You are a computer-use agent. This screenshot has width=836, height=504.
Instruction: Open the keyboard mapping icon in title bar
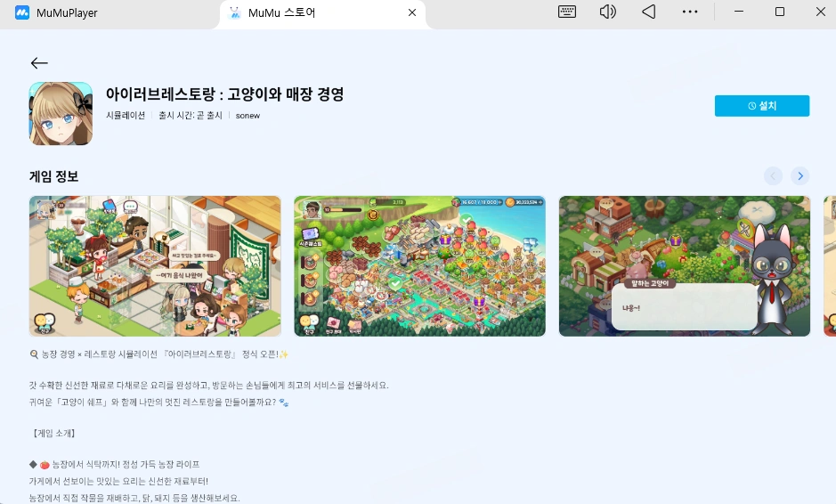(567, 12)
